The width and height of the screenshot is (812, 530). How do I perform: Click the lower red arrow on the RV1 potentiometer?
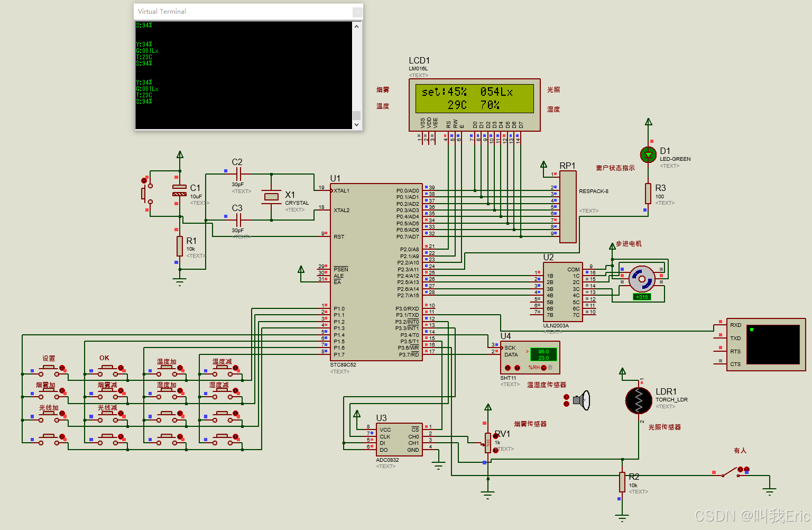click(495, 451)
